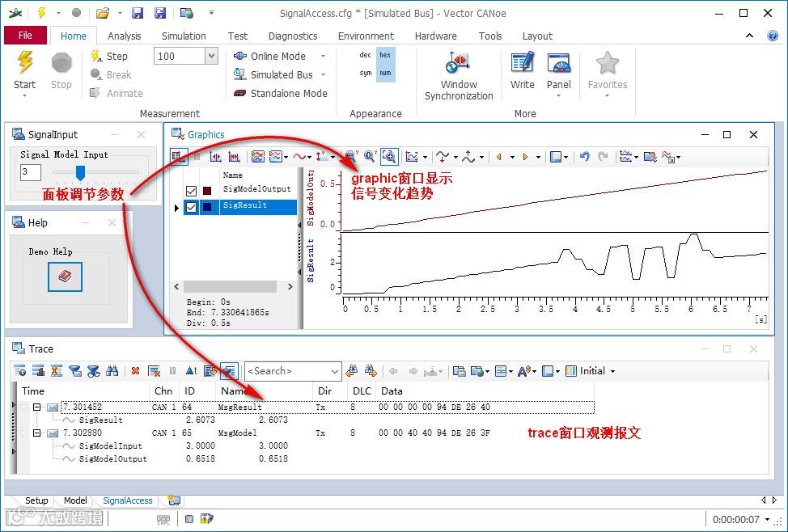788x532 pixels.
Task: Collapse the ribbon with the up chevron
Action: point(749,36)
